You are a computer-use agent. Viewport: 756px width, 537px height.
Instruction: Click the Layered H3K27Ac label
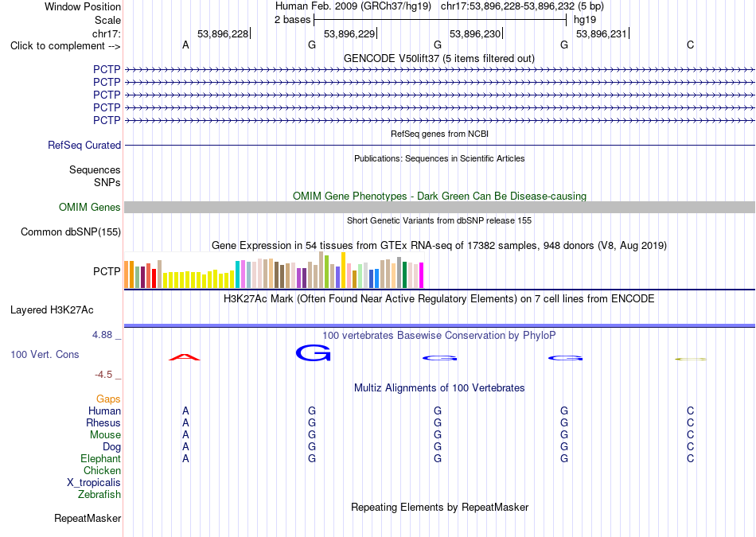pyautogui.click(x=52, y=310)
